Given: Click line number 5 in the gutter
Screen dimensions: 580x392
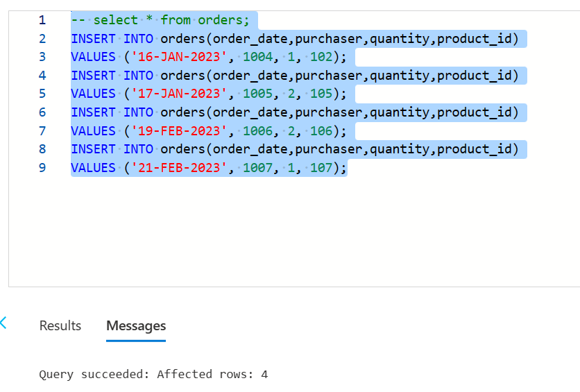Looking at the screenshot, I should point(42,94).
